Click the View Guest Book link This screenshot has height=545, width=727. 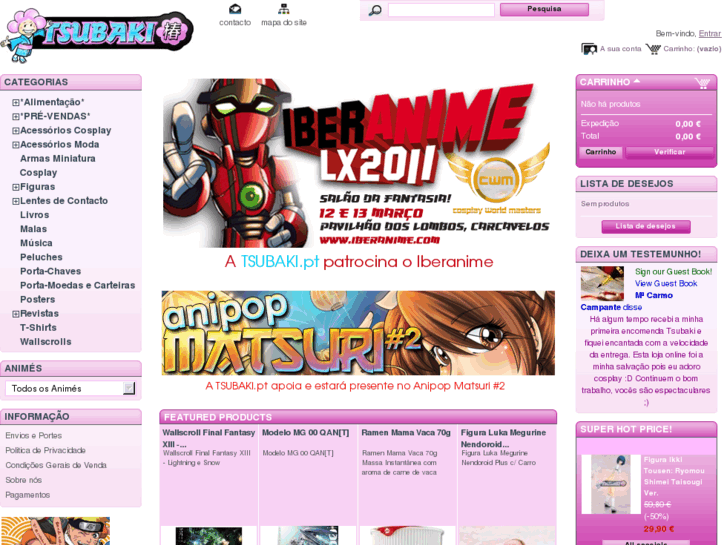click(666, 283)
